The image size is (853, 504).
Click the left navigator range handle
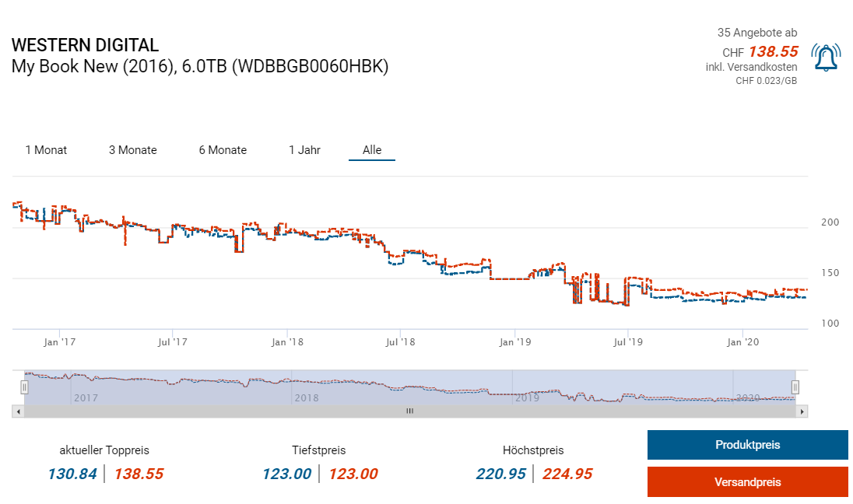click(25, 387)
